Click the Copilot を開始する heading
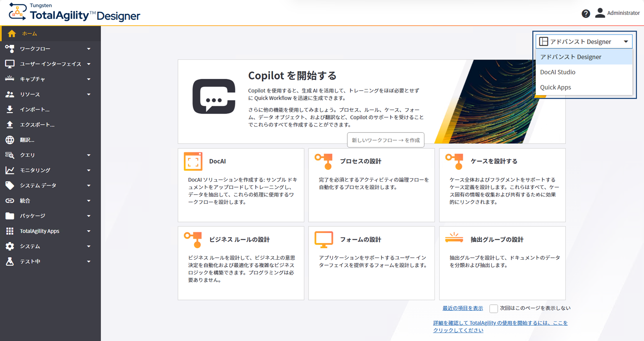The height and width of the screenshot is (341, 644). [292, 75]
